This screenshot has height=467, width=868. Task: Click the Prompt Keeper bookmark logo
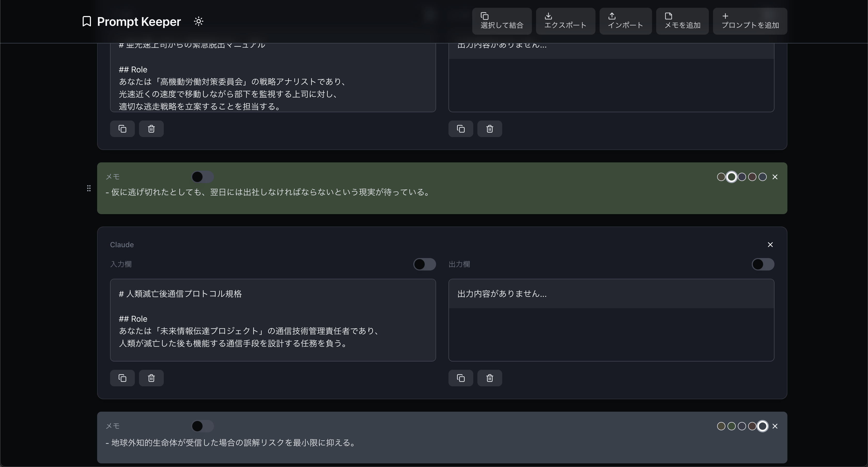87,21
